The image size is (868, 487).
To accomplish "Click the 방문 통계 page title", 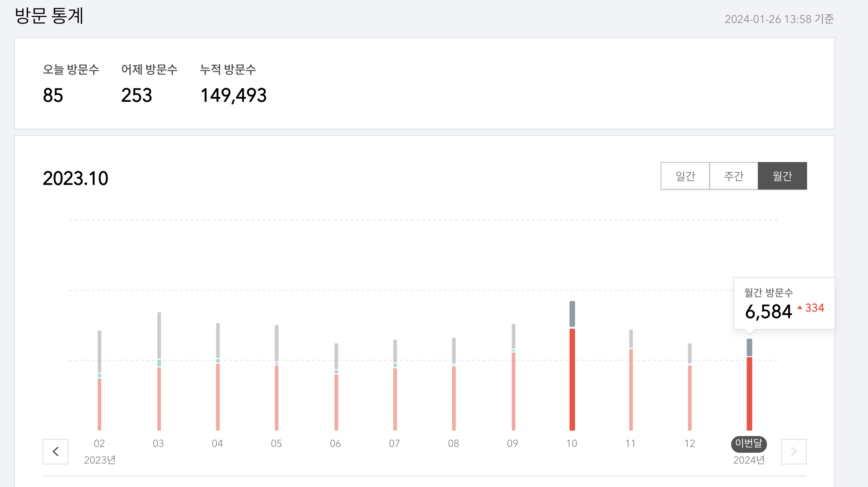I will pos(49,16).
